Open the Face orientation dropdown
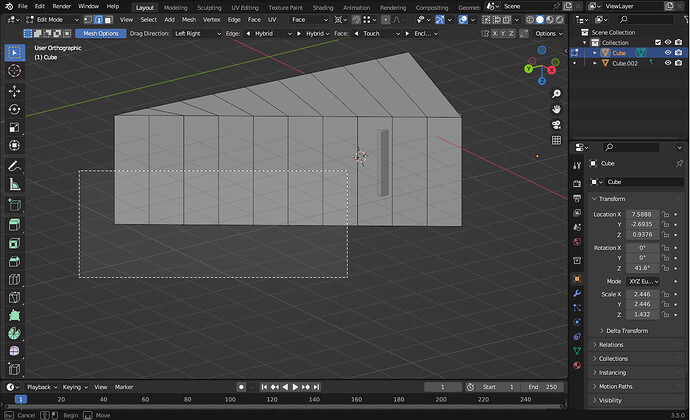The image size is (690, 420). point(309,19)
